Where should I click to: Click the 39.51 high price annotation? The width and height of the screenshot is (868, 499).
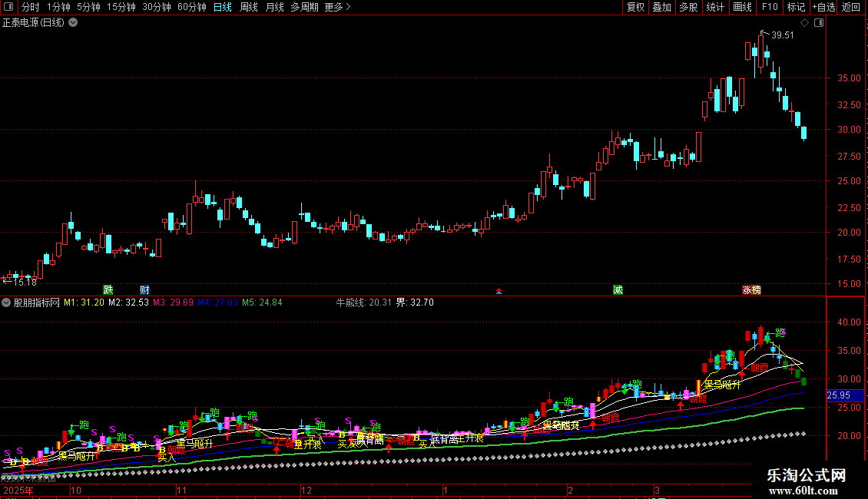coord(783,35)
